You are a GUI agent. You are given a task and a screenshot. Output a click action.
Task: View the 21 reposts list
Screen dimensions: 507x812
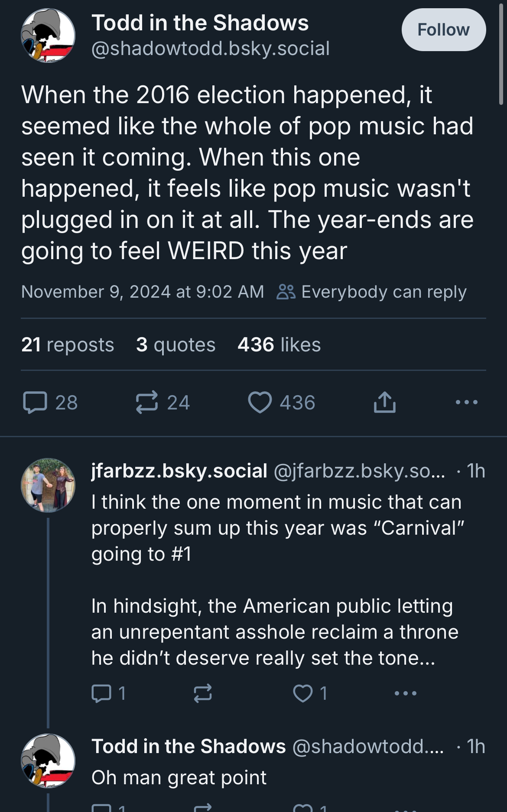tap(68, 345)
